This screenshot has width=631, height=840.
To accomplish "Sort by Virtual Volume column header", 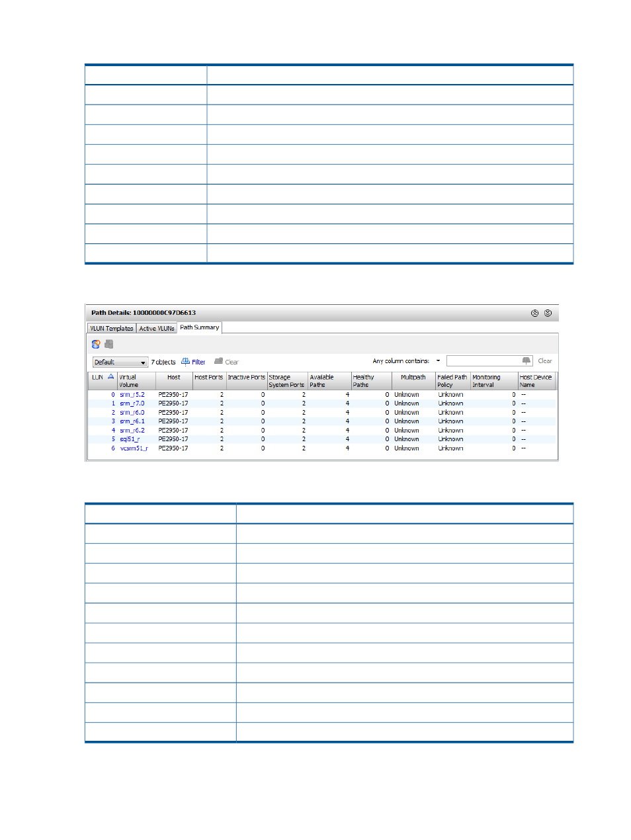I will point(136,381).
